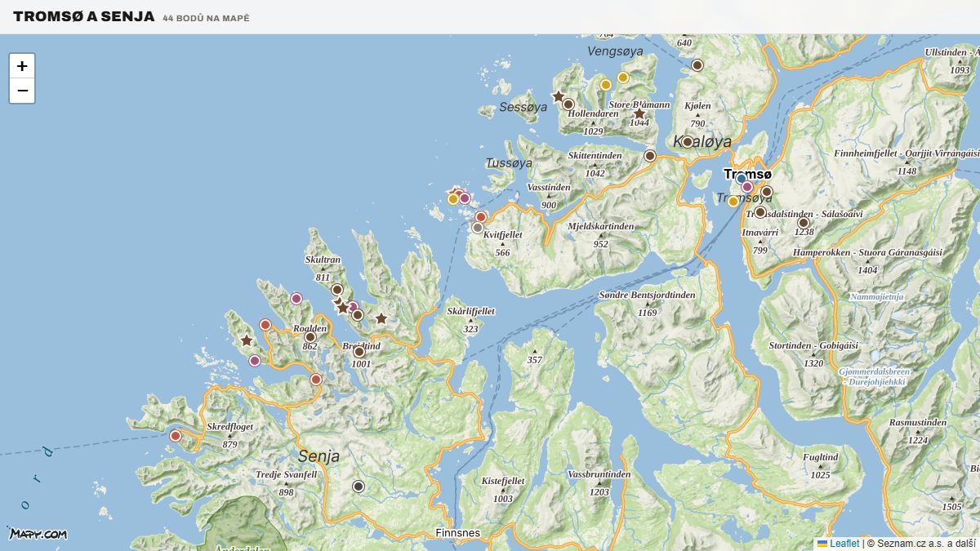
Task: Click the Søndre Bentsjordtinden label
Action: (648, 295)
